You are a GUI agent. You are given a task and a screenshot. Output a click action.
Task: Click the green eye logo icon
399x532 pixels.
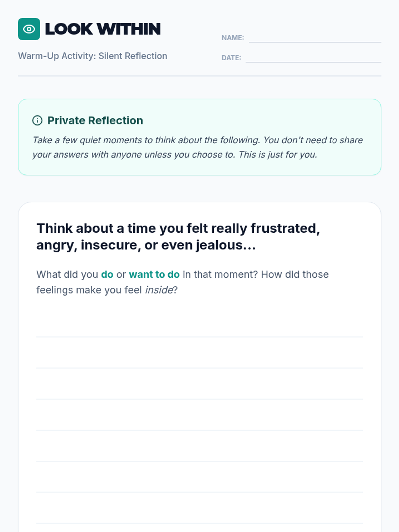[x=29, y=29]
